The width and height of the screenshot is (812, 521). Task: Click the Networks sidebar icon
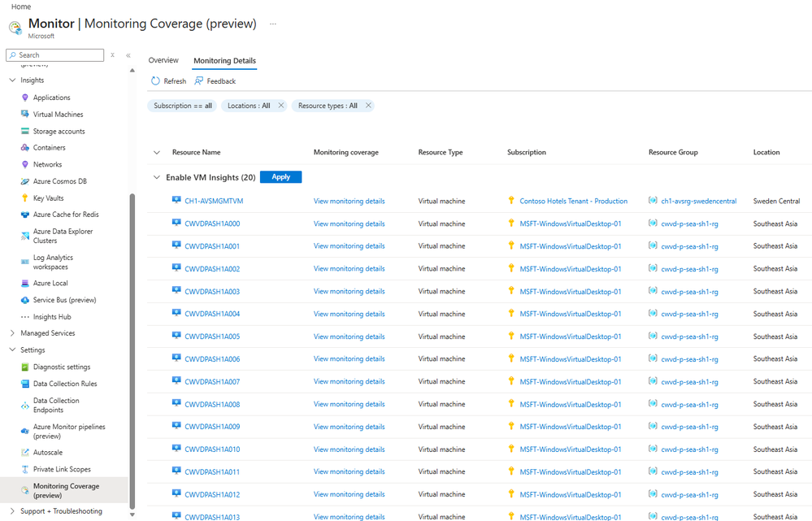tap(25, 164)
